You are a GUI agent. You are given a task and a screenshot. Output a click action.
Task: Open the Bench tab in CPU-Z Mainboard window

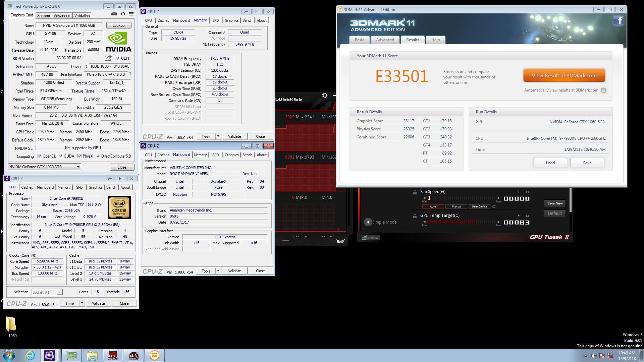pyautogui.click(x=247, y=155)
